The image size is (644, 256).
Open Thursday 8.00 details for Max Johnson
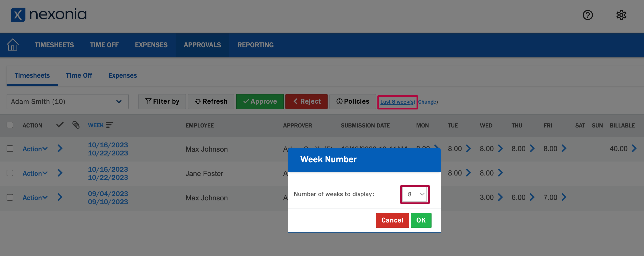(532, 149)
